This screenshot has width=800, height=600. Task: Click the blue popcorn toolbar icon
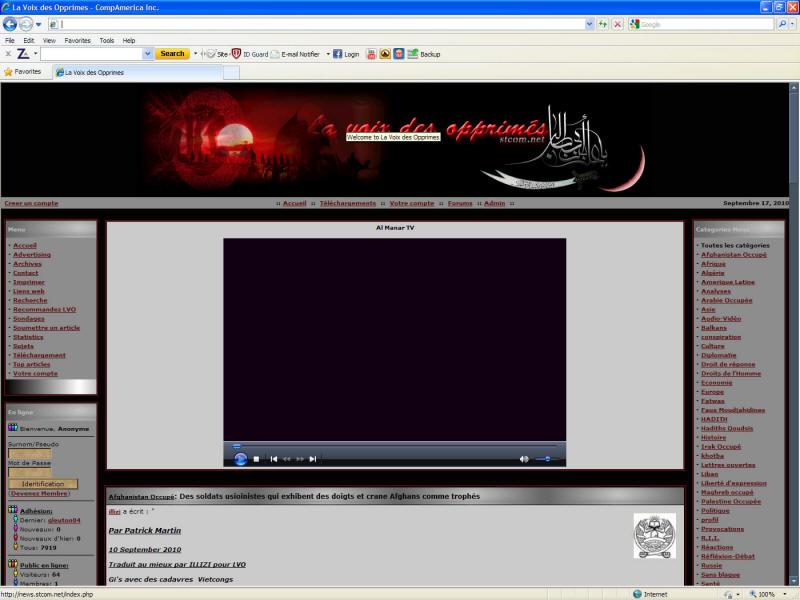[398, 54]
